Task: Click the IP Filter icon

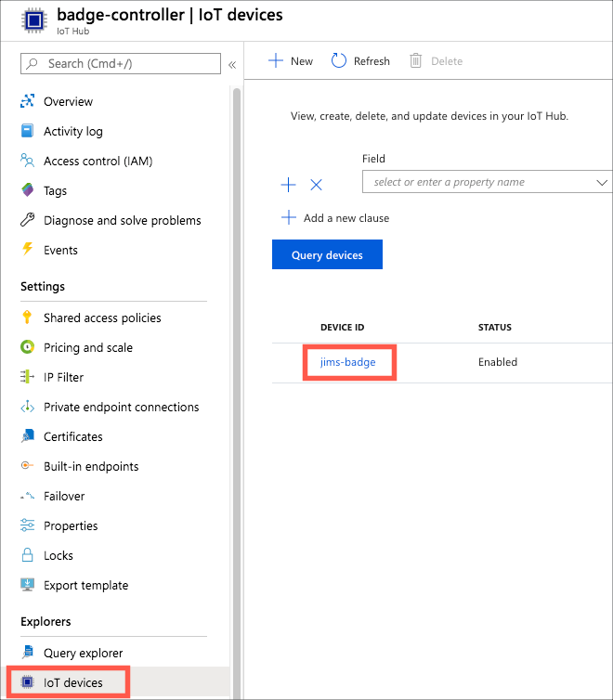Action: (27, 377)
